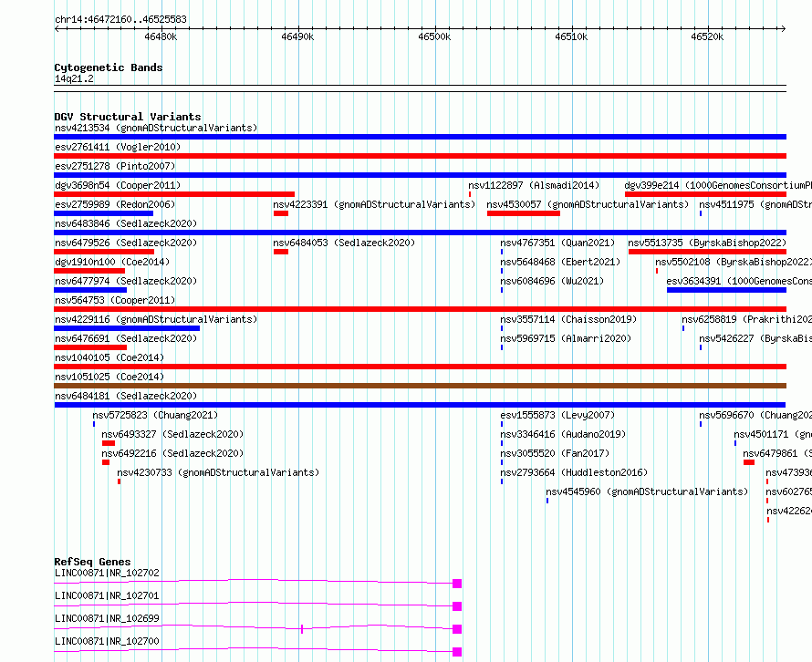Open the nsv3055520 (Fan2017) label

[555, 453]
